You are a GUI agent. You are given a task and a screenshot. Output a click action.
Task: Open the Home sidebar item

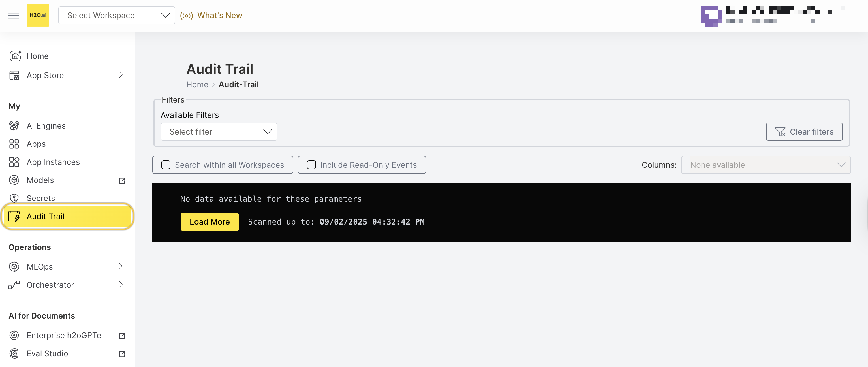point(37,56)
